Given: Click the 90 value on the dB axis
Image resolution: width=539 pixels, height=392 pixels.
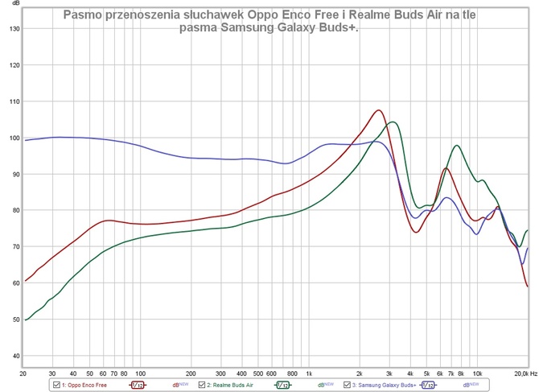Looking at the screenshot, I should (16, 175).
